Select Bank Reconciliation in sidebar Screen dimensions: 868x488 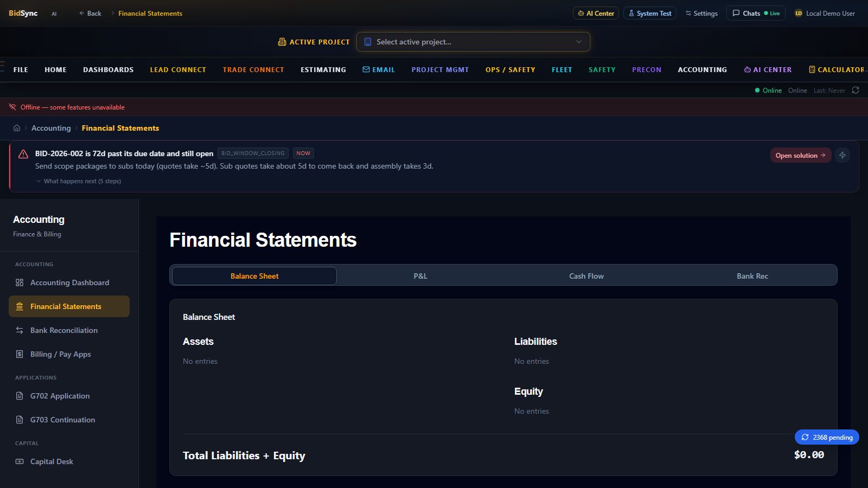click(69, 330)
